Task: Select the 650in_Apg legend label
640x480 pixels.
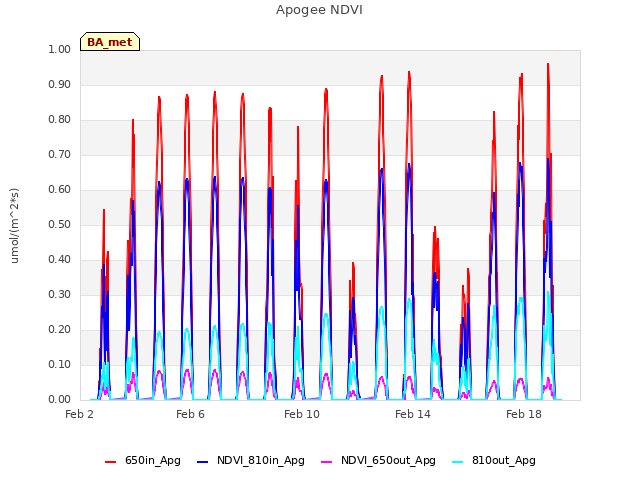Action: (x=153, y=460)
